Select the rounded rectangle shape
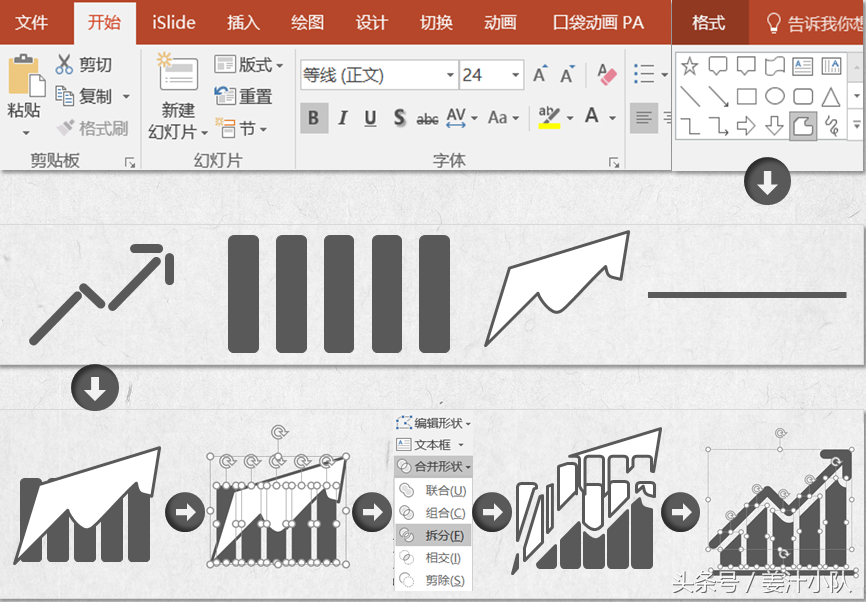Screen dimensions: 866x602 pyautogui.click(x=803, y=96)
